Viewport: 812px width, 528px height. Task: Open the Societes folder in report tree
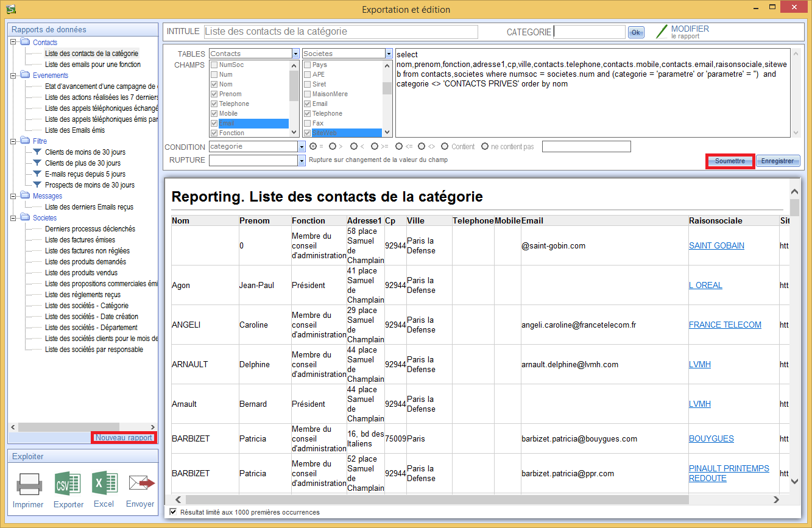pos(44,218)
